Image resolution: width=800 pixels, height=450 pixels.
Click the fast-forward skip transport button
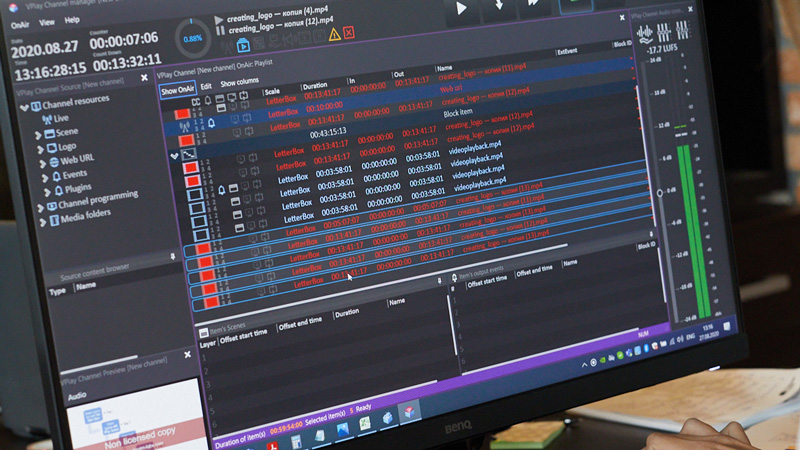coord(533,4)
